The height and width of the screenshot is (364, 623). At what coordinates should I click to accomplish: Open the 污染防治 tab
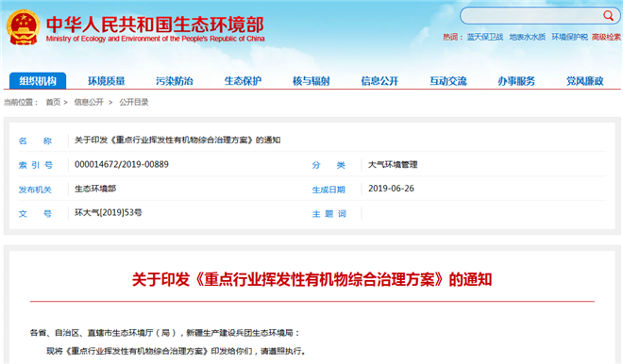pyautogui.click(x=175, y=81)
